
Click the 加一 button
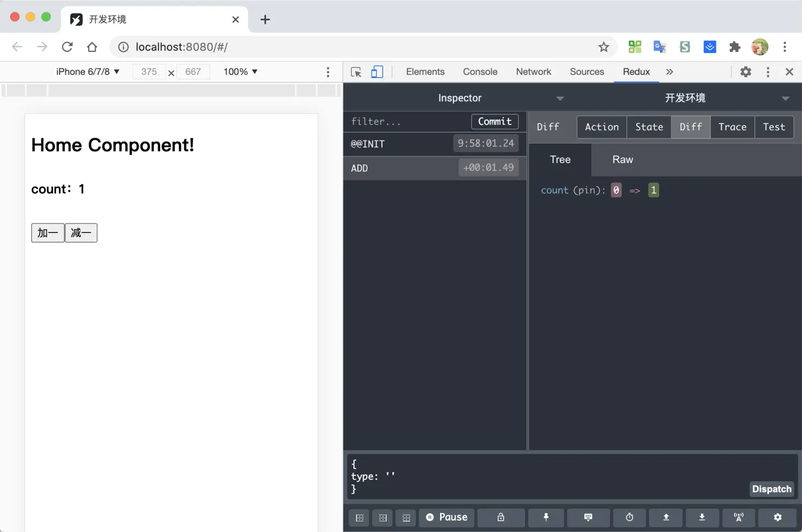pyautogui.click(x=48, y=233)
